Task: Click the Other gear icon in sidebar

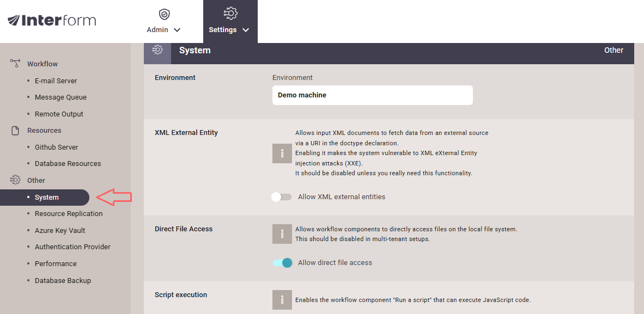Action: point(15,180)
